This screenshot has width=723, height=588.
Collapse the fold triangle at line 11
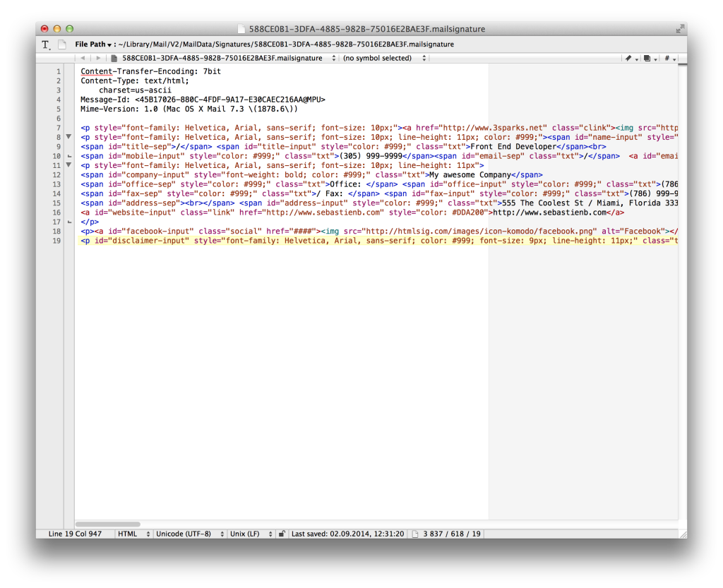click(x=68, y=165)
